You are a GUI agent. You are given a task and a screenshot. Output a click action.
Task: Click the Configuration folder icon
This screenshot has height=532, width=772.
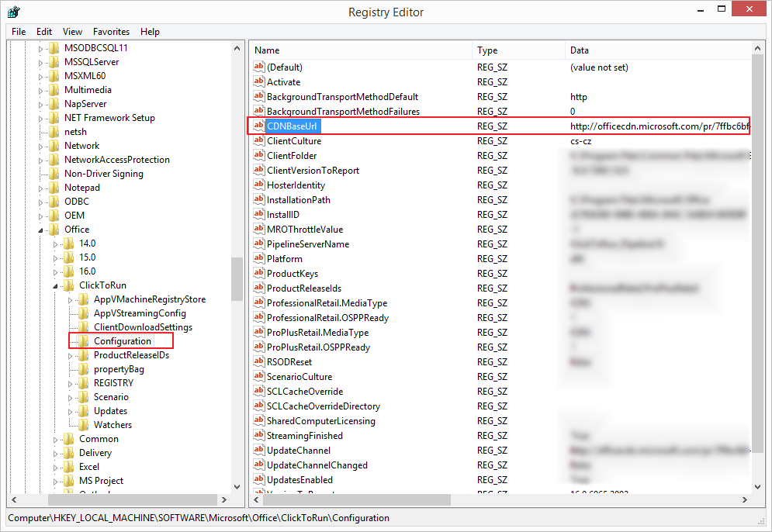click(84, 340)
